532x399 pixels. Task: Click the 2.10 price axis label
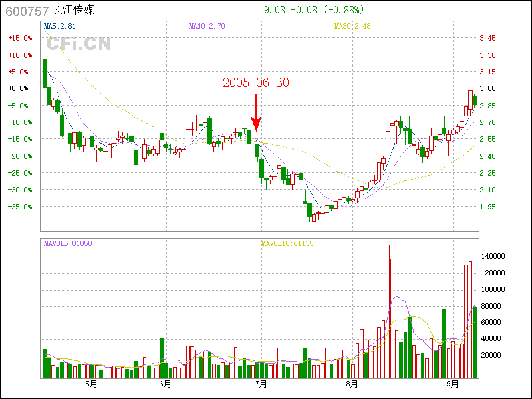pyautogui.click(x=488, y=190)
